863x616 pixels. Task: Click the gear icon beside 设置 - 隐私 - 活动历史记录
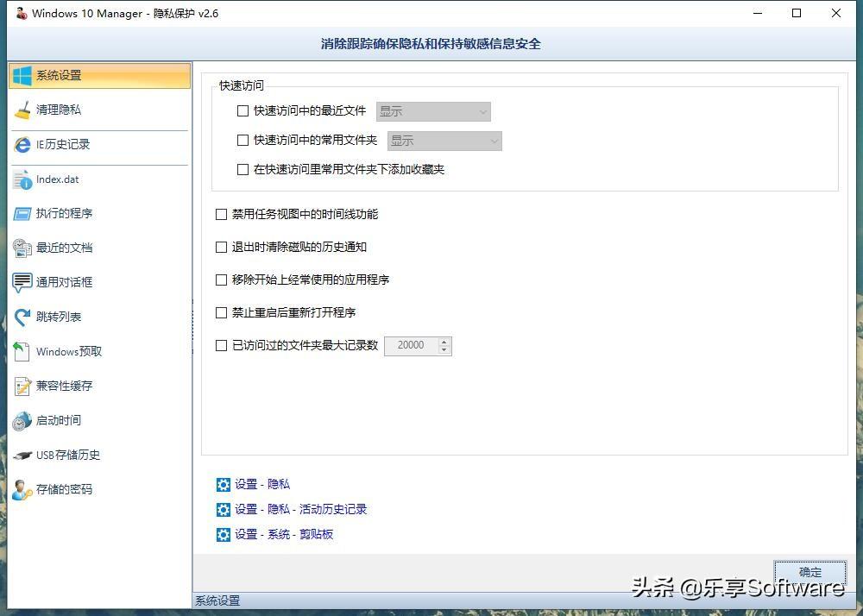(223, 510)
